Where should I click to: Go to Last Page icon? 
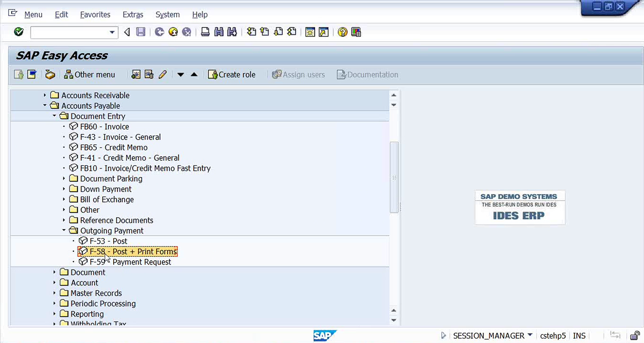pyautogui.click(x=292, y=32)
